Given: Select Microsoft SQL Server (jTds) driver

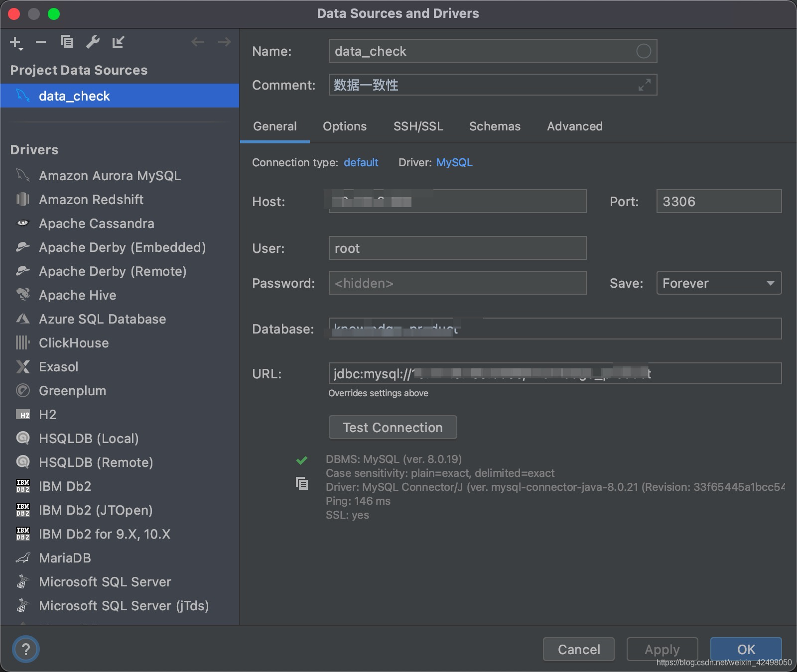Looking at the screenshot, I should click(x=120, y=606).
